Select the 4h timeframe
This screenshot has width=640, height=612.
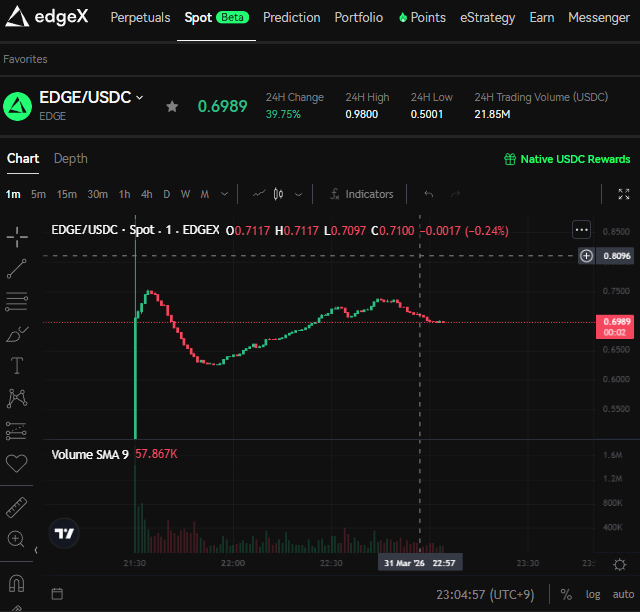tap(147, 194)
